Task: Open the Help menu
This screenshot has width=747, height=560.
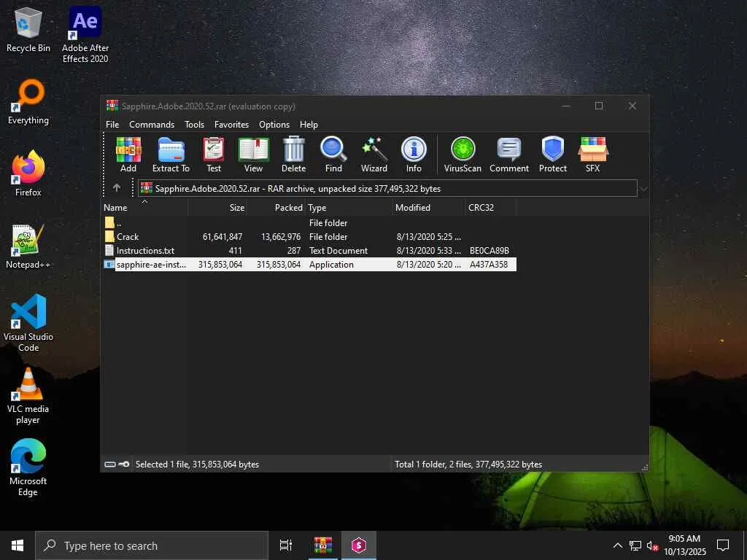Action: [x=309, y=124]
